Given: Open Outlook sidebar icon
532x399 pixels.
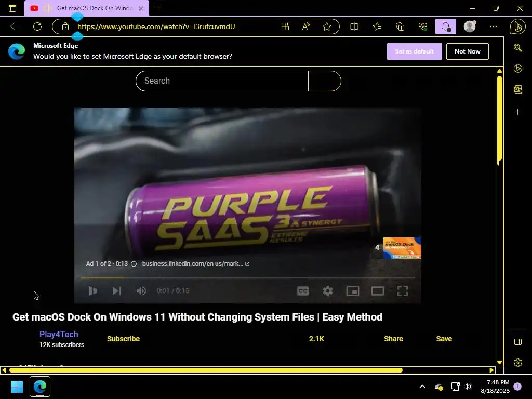Looking at the screenshot, I should [x=518, y=89].
